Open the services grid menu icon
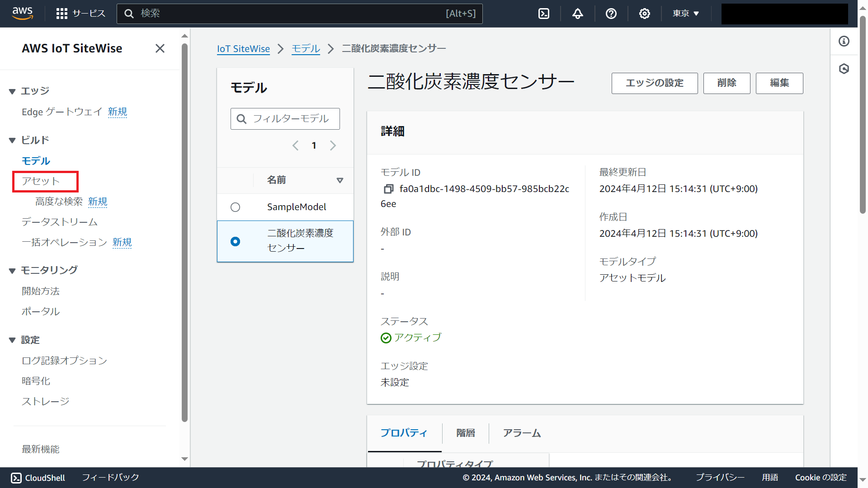 pyautogui.click(x=62, y=14)
